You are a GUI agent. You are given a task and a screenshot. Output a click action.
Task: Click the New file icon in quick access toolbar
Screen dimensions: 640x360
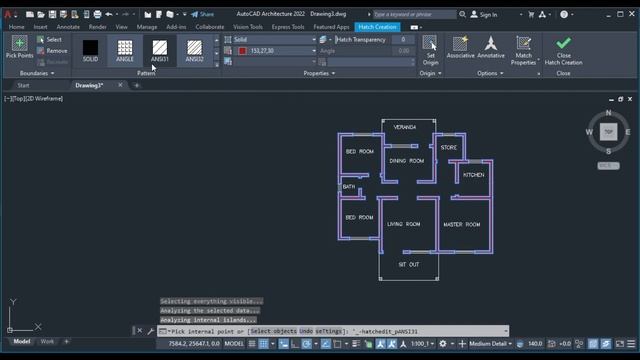pyautogui.click(x=30, y=14)
